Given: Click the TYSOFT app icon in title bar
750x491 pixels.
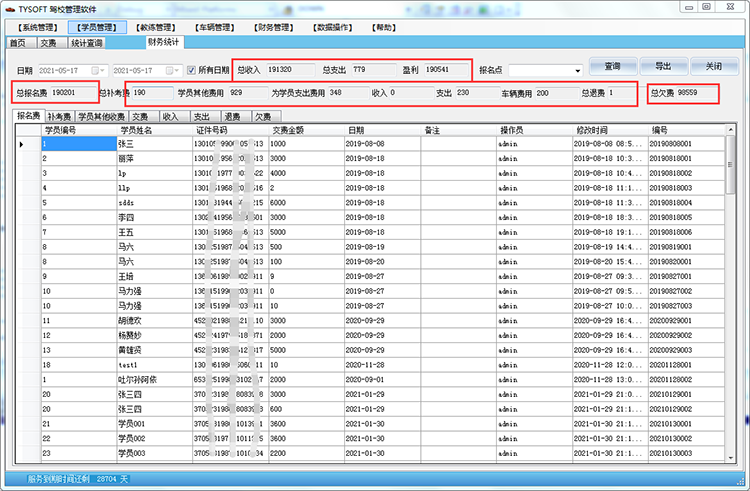Looking at the screenshot, I should (x=9, y=7).
